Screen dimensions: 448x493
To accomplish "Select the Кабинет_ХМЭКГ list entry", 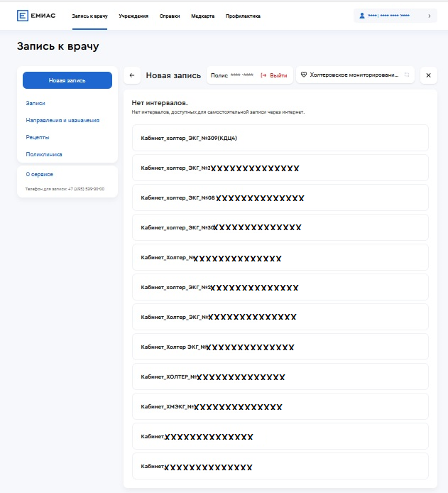I will [x=280, y=406].
